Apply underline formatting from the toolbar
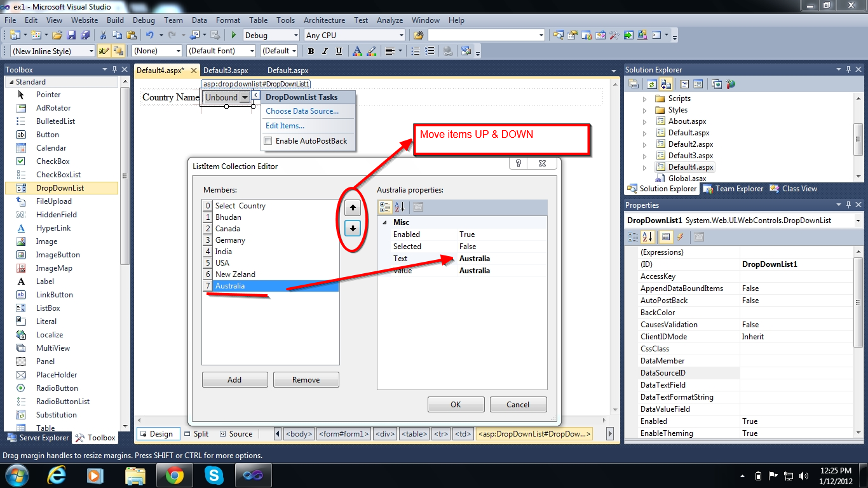This screenshot has width=868, height=488. 339,51
